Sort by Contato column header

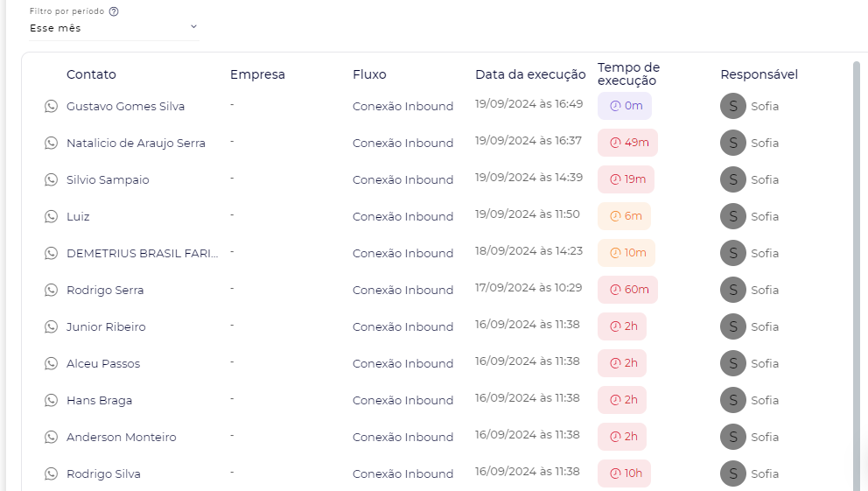(91, 74)
